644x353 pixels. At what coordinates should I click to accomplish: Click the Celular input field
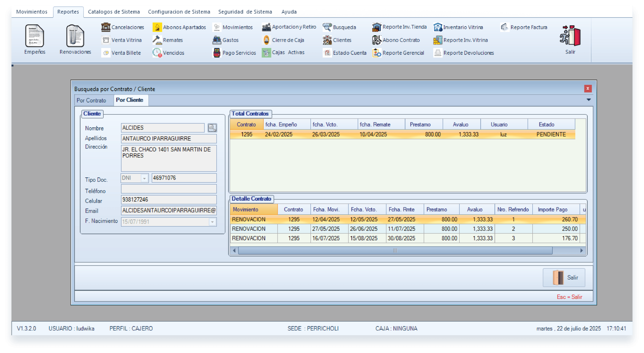tap(169, 200)
